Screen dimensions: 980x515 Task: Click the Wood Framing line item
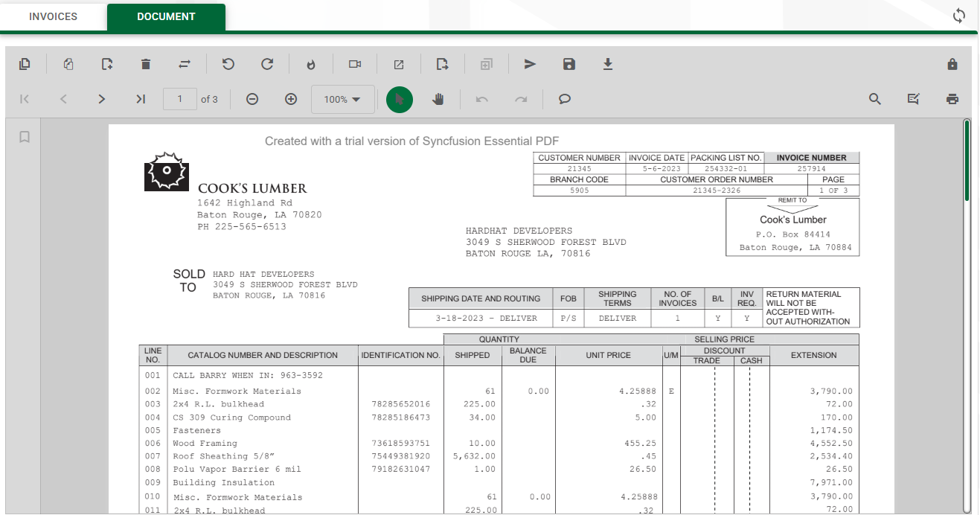[205, 443]
